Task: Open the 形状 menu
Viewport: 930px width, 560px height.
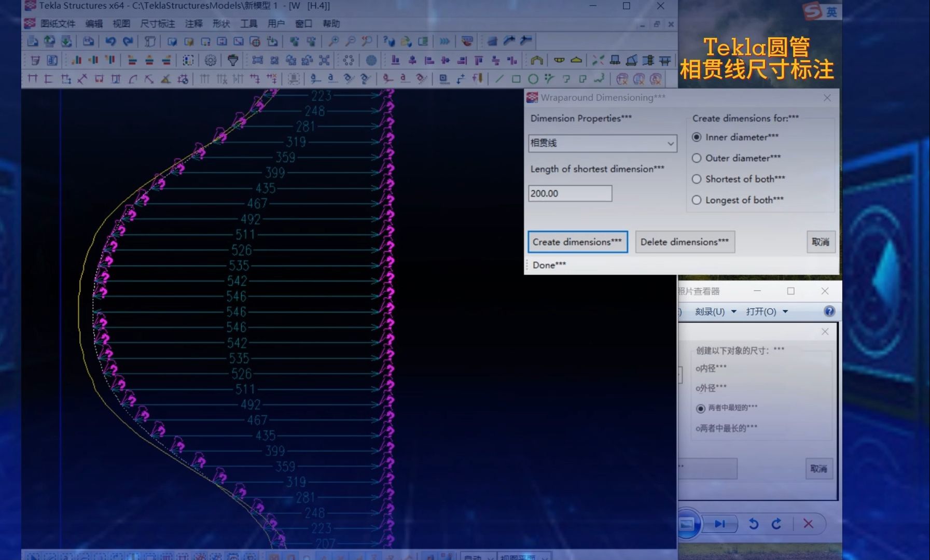Action: pos(221,24)
